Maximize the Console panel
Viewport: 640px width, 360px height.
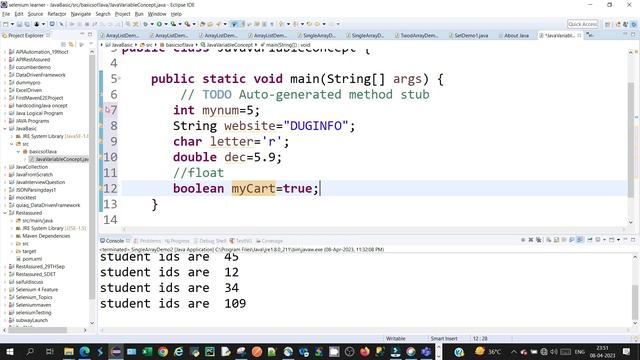click(x=633, y=240)
